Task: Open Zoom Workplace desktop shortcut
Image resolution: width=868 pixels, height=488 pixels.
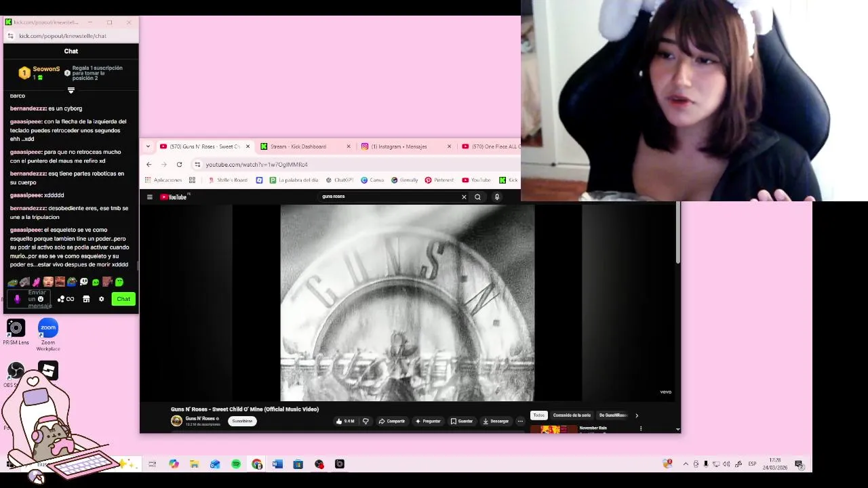Action: (48, 334)
